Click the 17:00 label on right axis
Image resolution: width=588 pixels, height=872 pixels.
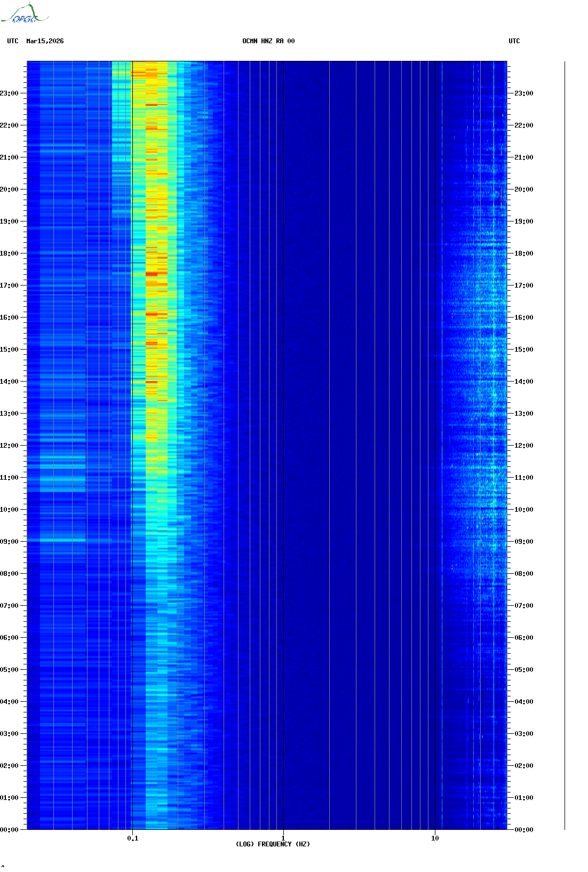click(523, 286)
